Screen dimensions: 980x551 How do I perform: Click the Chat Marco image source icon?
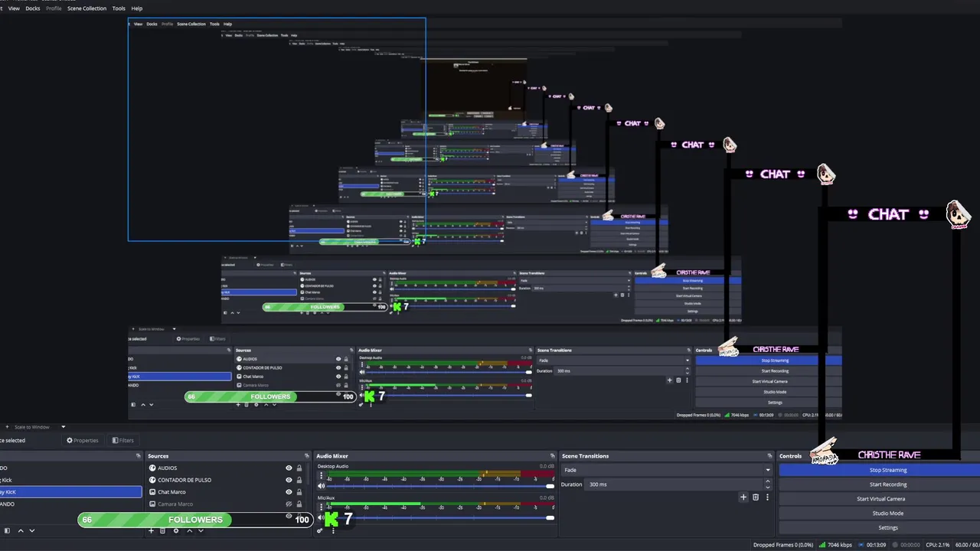pos(152,492)
